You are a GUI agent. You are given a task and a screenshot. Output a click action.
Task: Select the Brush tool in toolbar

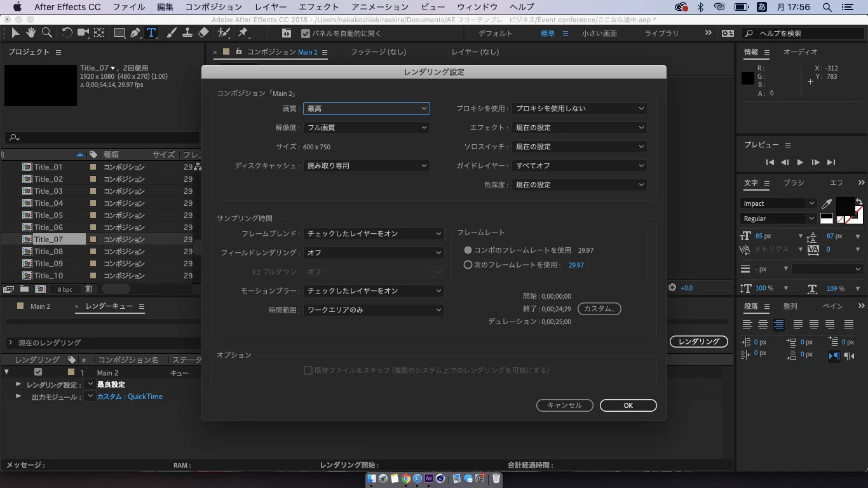pyautogui.click(x=172, y=33)
